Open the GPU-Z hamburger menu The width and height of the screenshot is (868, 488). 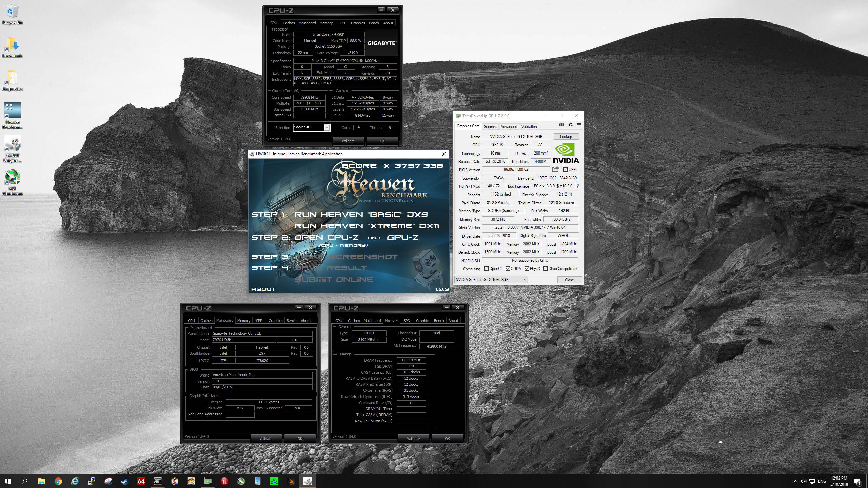(579, 125)
